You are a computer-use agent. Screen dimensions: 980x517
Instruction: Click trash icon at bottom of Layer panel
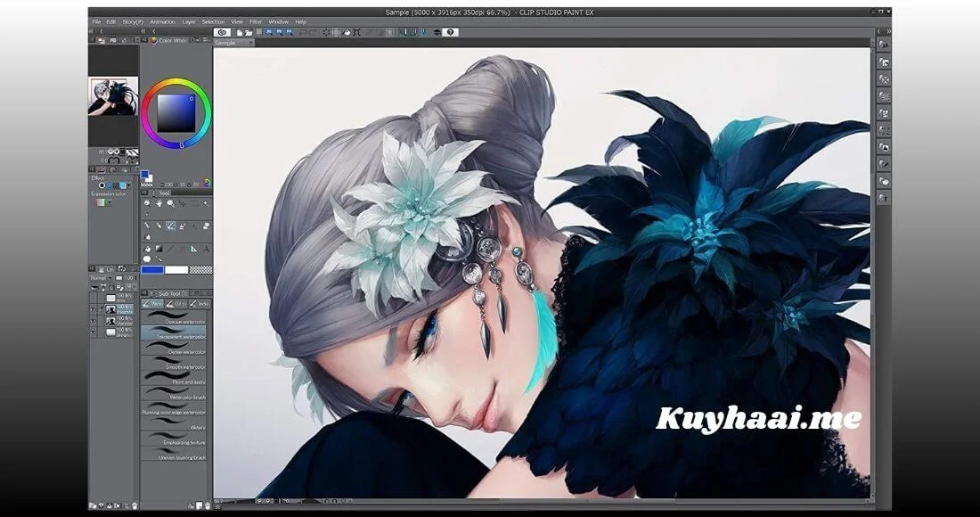[x=135, y=505]
